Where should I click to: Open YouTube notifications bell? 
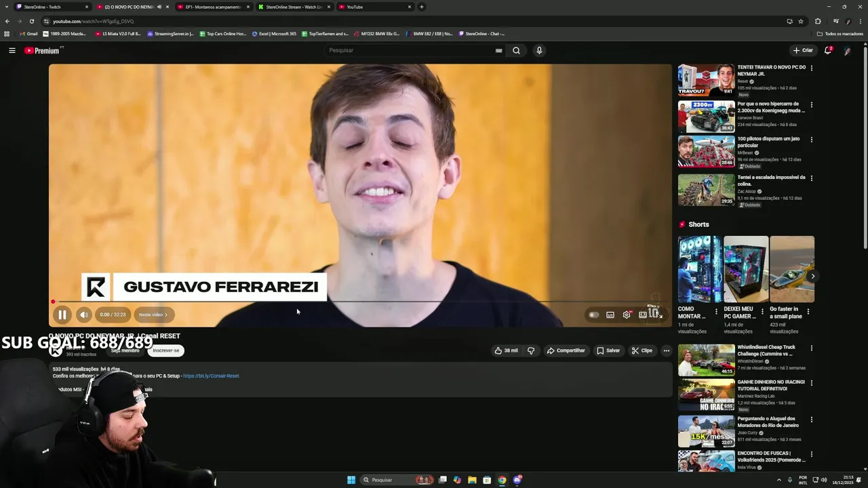[827, 50]
